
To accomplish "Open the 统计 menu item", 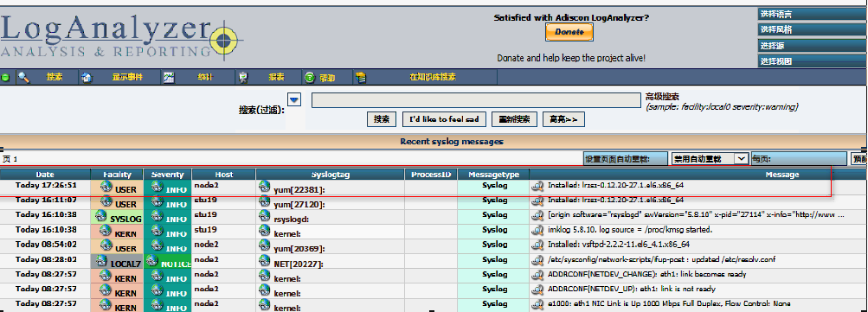I will [205, 78].
